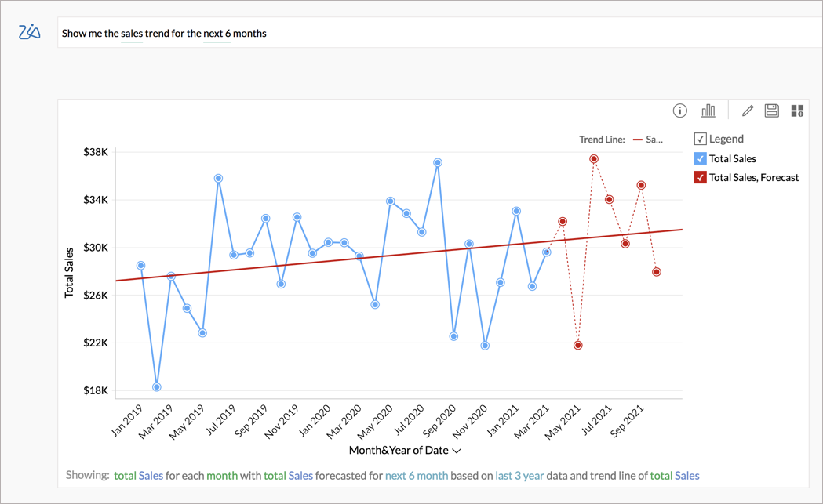Click inside the sales trend query field

[x=353, y=33]
